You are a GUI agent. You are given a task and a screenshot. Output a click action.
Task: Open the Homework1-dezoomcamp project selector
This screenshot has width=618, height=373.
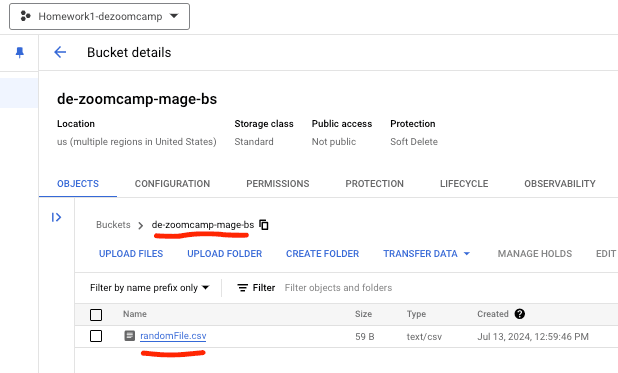[99, 17]
